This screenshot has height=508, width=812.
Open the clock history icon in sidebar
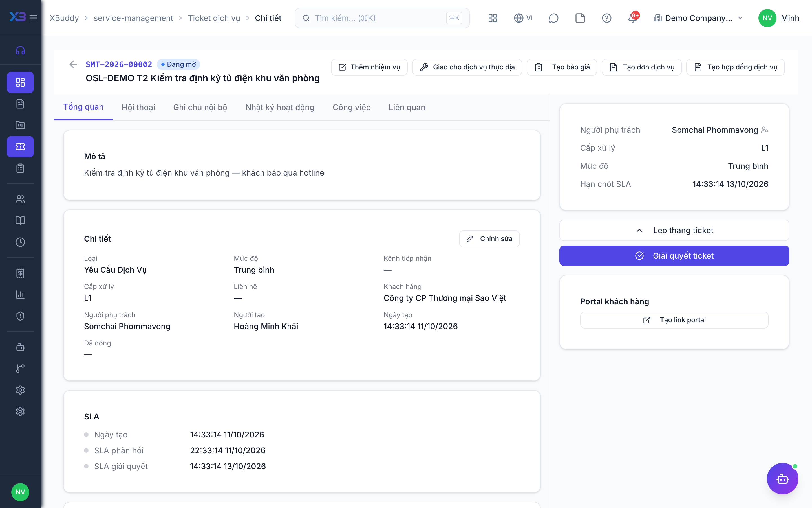[x=20, y=242]
